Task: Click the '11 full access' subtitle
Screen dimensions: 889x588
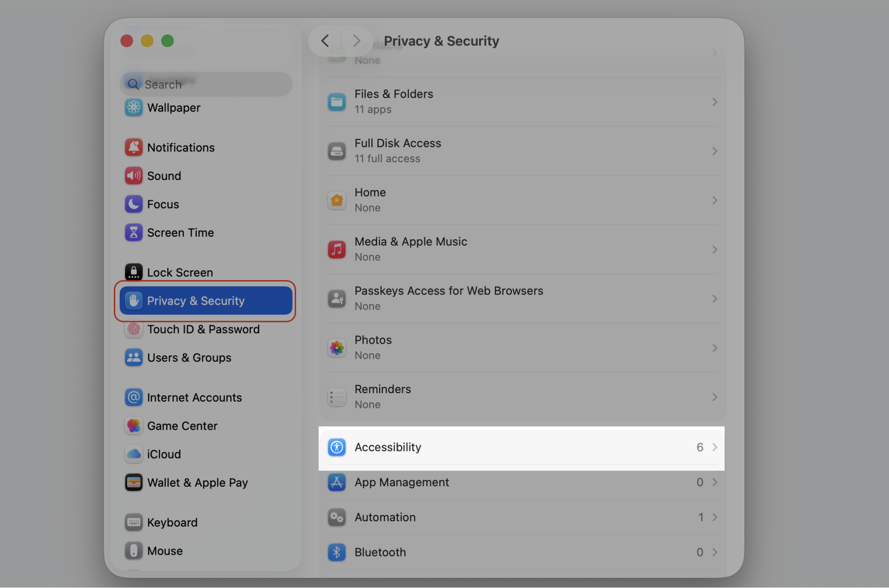Action: pyautogui.click(x=387, y=159)
